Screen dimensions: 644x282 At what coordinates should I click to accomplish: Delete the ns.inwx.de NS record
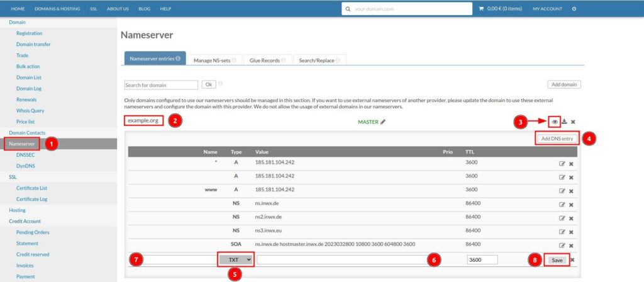coord(571,204)
